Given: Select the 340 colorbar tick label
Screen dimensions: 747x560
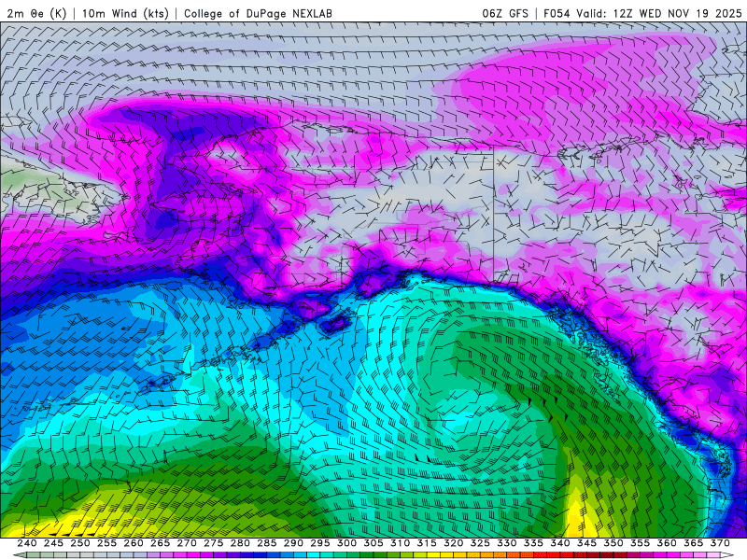Looking at the screenshot, I should tap(560, 543).
